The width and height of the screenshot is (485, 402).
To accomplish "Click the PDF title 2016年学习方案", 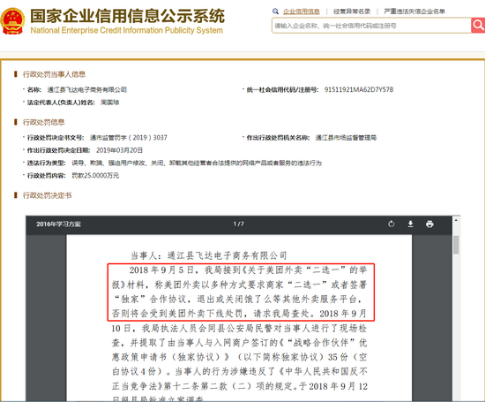I will click(x=59, y=224).
